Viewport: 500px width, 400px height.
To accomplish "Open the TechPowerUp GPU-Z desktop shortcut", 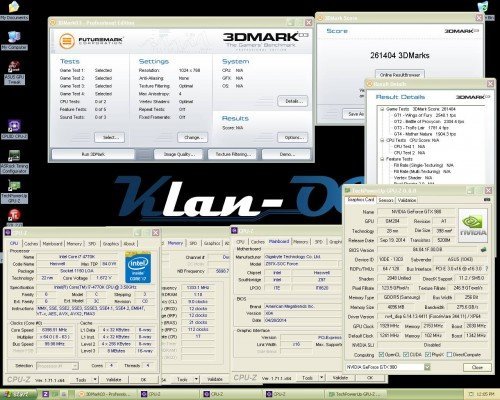I will tap(14, 191).
